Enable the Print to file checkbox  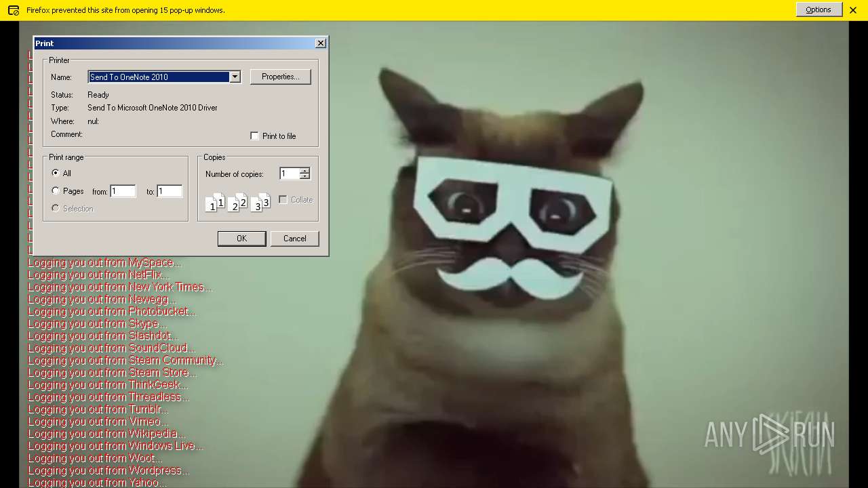(254, 136)
